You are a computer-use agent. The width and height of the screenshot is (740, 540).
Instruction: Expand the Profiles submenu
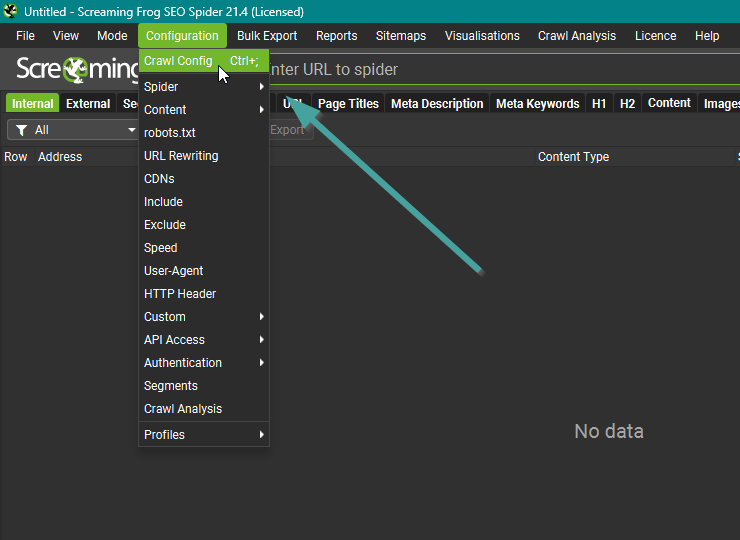click(x=204, y=435)
